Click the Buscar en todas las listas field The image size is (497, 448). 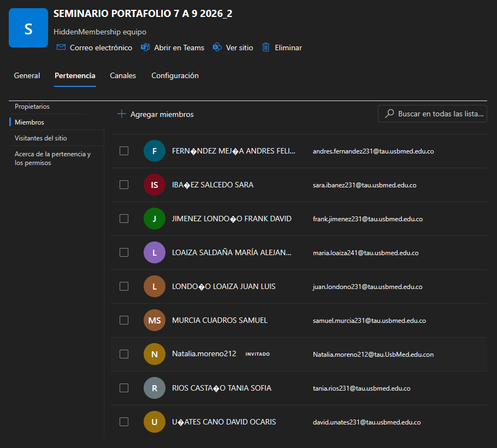(433, 114)
